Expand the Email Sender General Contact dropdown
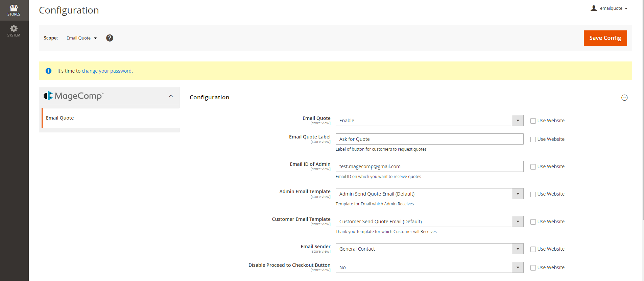 [429, 249]
